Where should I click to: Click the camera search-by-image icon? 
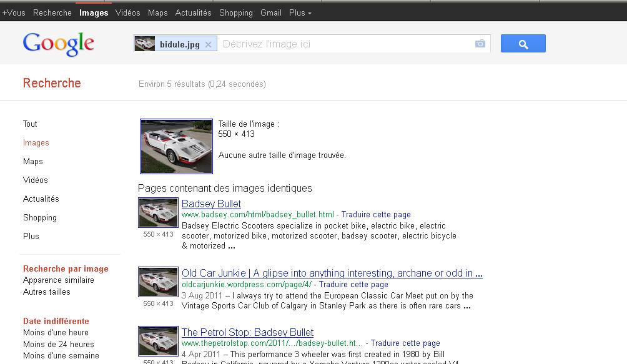480,44
